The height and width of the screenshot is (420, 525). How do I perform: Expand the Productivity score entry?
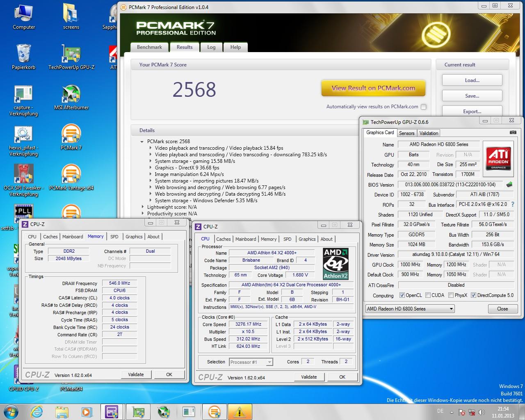(x=143, y=214)
